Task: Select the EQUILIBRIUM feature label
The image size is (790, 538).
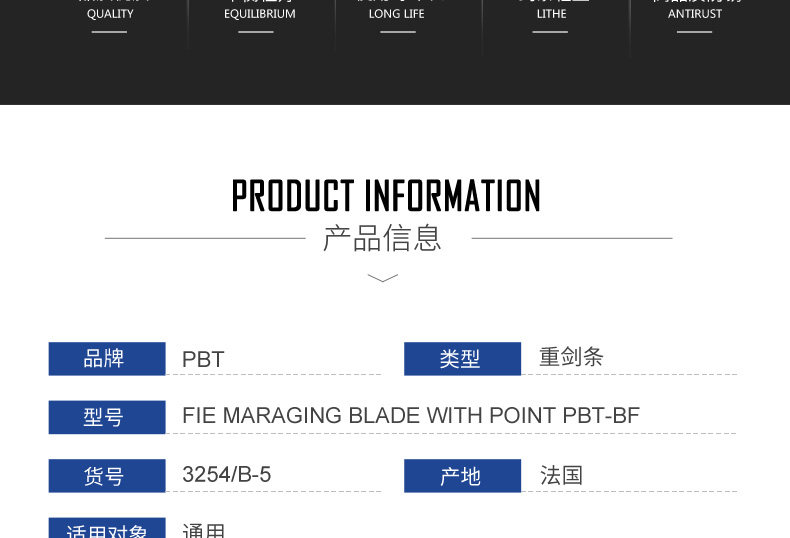Action: (259, 14)
